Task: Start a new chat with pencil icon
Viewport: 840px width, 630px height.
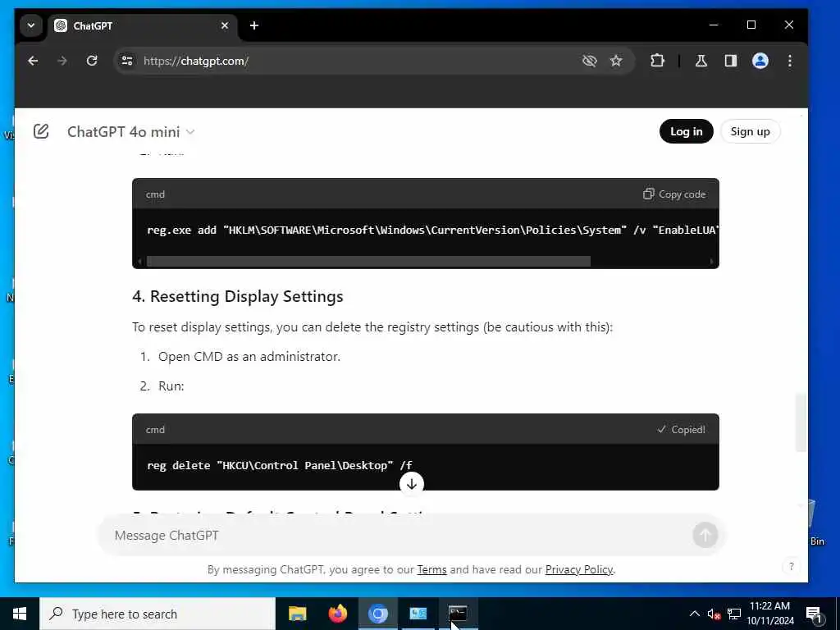Action: coord(41,131)
